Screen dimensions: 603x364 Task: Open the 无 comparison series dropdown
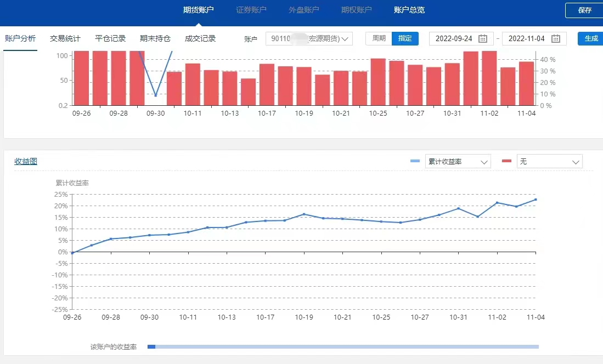549,162
